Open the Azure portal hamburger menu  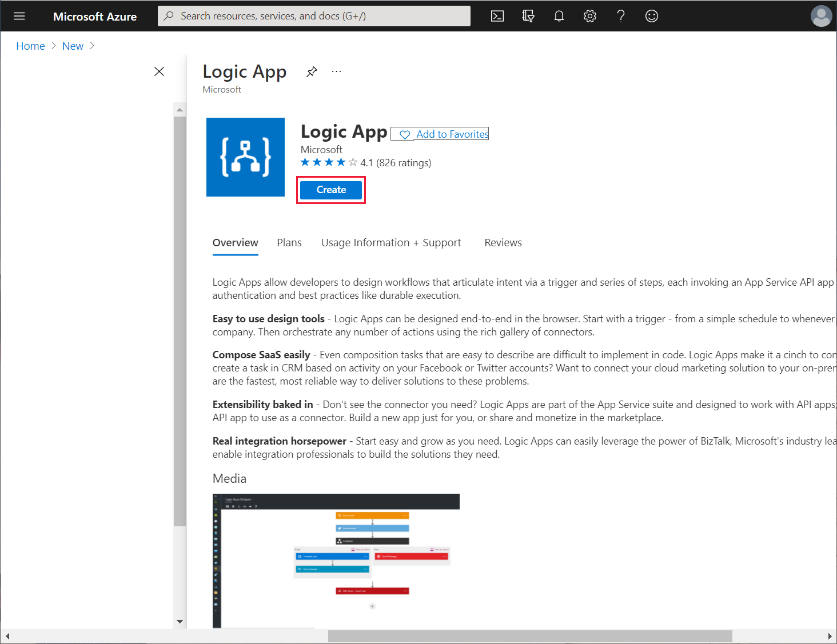(x=19, y=16)
